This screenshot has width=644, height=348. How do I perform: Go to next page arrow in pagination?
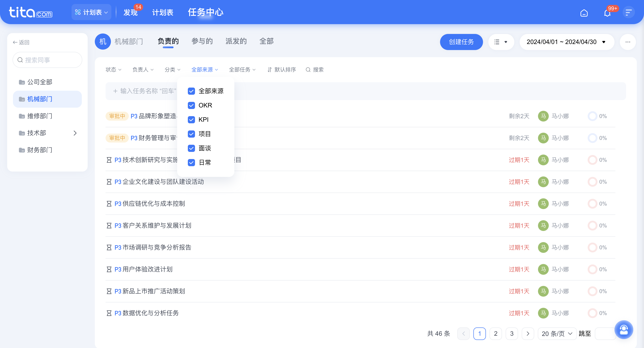[x=528, y=333]
